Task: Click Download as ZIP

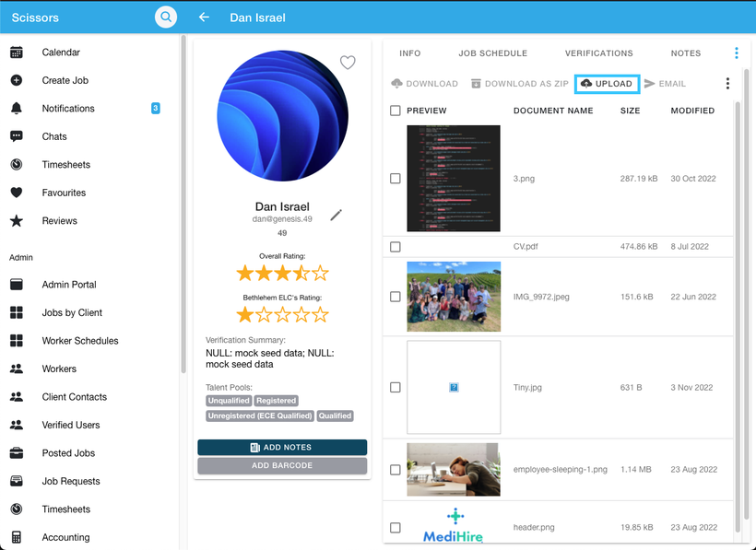Action: click(520, 84)
